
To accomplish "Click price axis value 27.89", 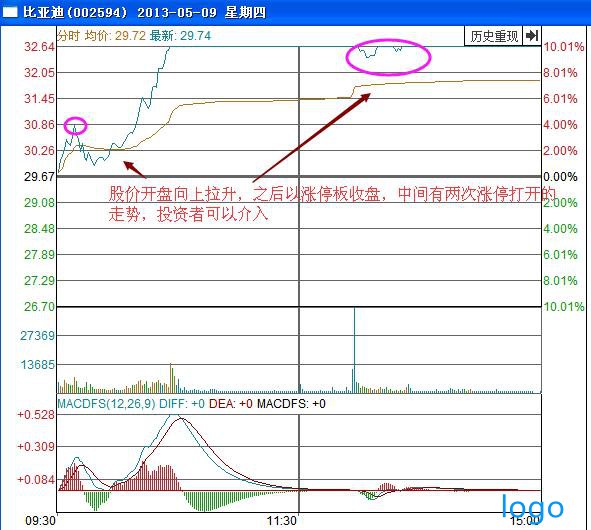I will coord(39,255).
